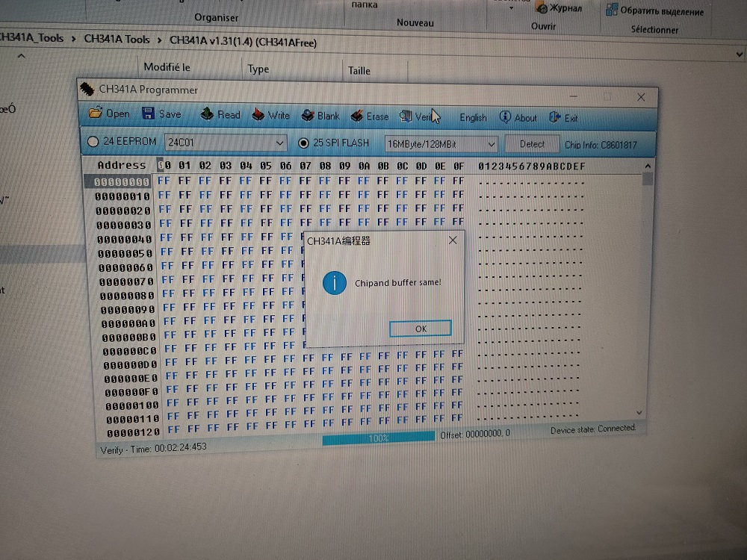Select the 25 SPI FLASH radio button
This screenshot has height=560, width=747.
[303, 143]
